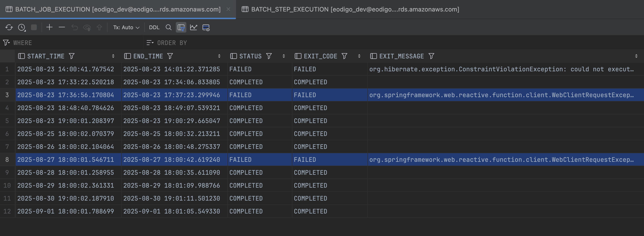Select the STATUS column header
This screenshot has height=236, width=644.
click(251, 56)
